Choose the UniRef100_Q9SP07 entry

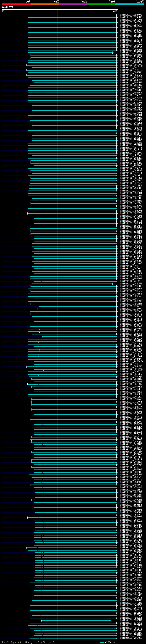131,100
